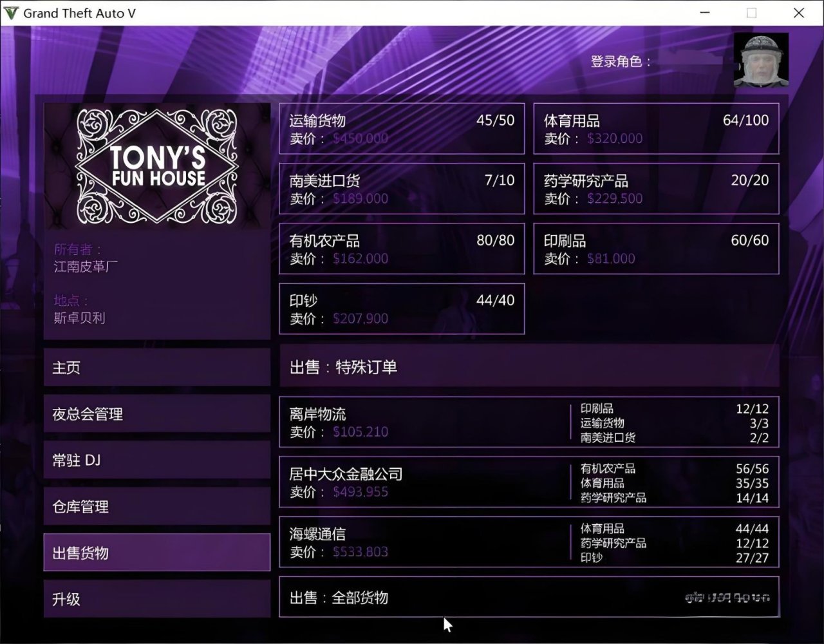Click the Tony's Fun House logo
Viewport: 824px width, 644px height.
(x=157, y=166)
